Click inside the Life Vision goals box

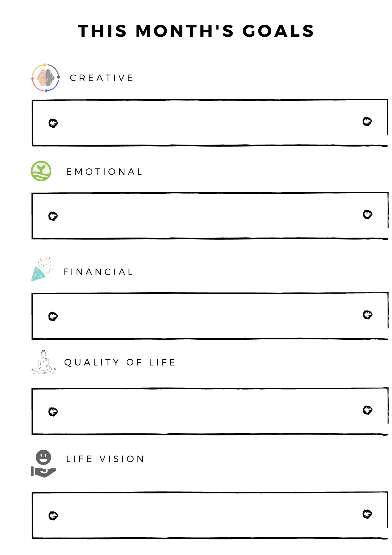[210, 515]
